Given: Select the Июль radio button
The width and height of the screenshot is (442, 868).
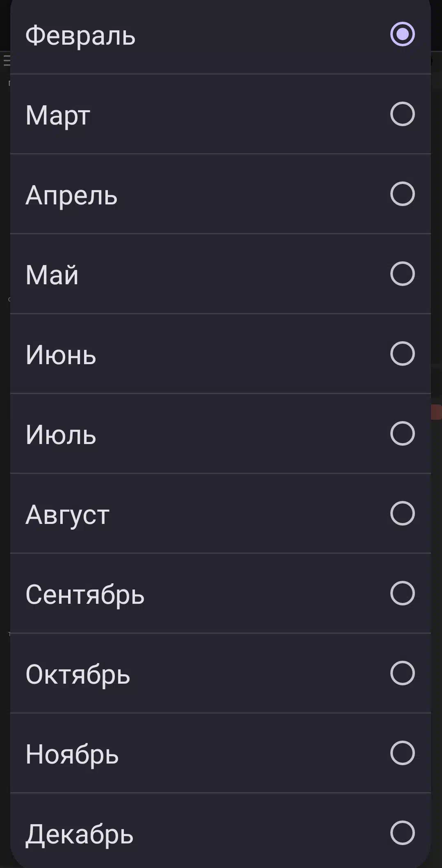Looking at the screenshot, I should pos(402,433).
